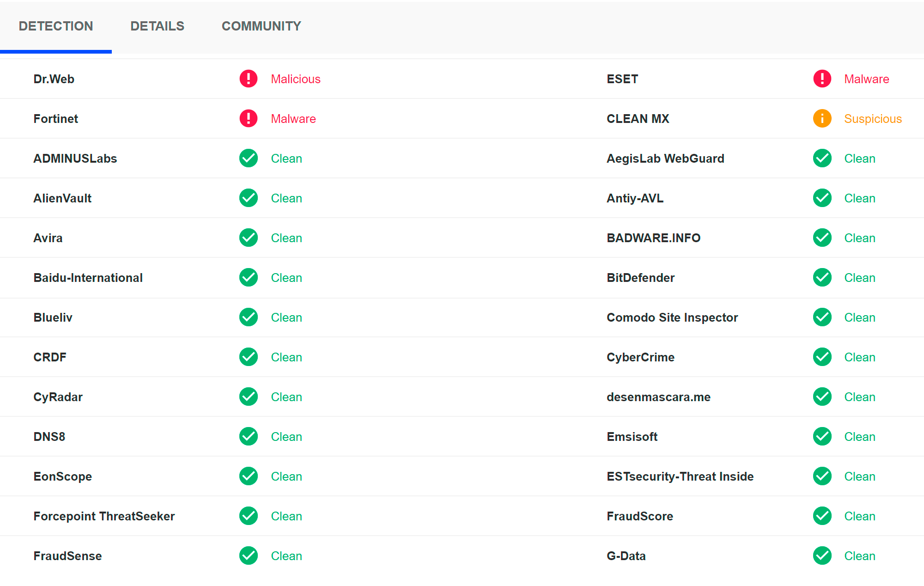The width and height of the screenshot is (924, 586).
Task: Select the Antiy-AVL engine name
Action: click(635, 198)
